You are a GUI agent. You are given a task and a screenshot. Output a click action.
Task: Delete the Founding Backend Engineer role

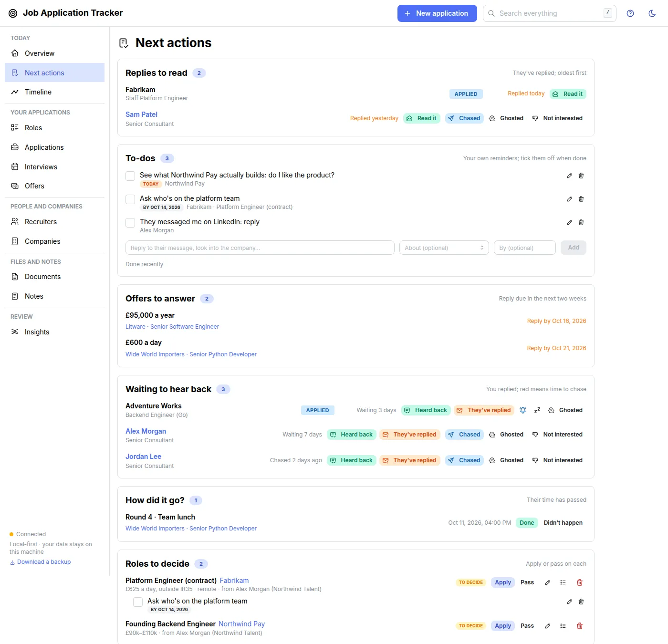pyautogui.click(x=580, y=626)
